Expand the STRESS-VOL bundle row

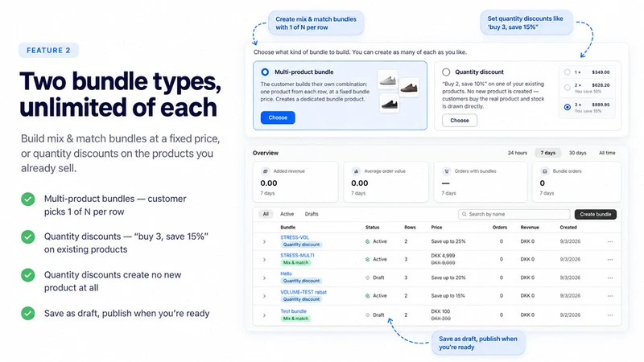pyautogui.click(x=265, y=242)
